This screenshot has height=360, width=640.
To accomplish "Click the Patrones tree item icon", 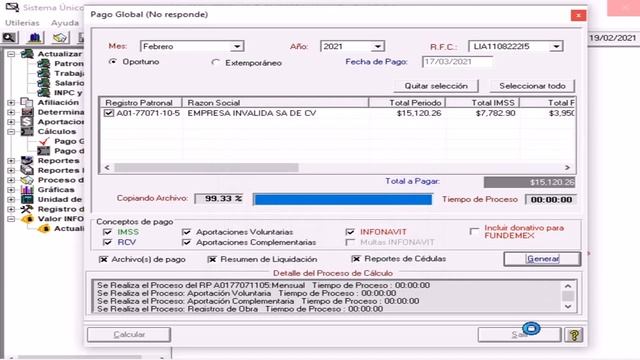I will click(43, 63).
